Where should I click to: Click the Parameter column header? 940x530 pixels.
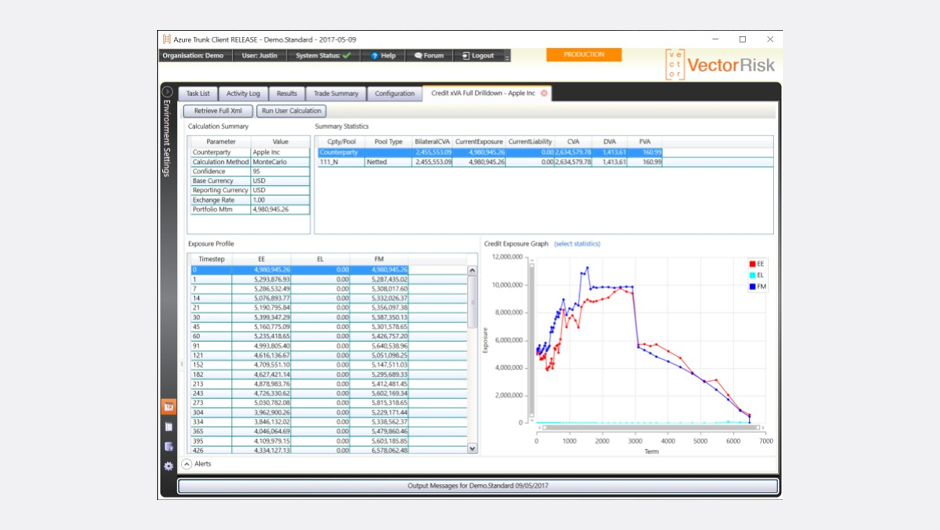[x=221, y=142]
